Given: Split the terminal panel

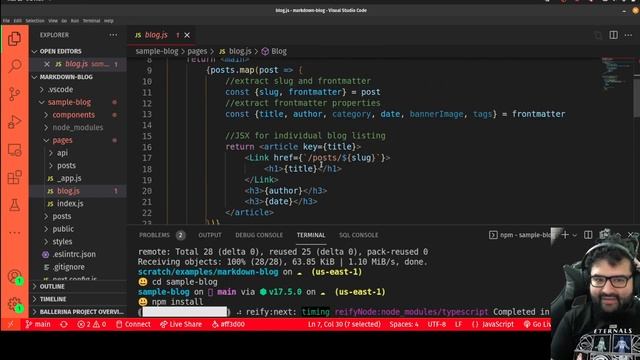Looking at the screenshot, I should 588,235.
